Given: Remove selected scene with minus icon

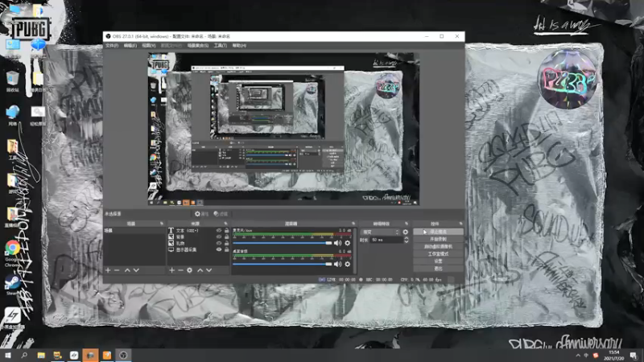Looking at the screenshot, I should [117, 270].
